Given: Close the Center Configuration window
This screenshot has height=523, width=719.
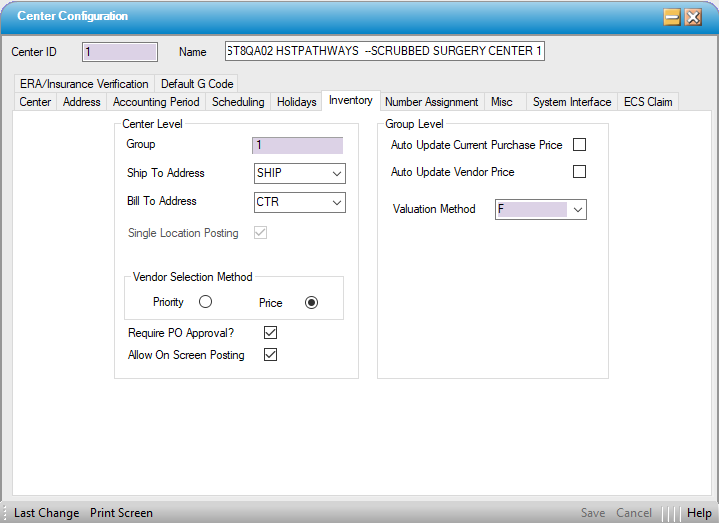Looking at the screenshot, I should tap(693, 17).
